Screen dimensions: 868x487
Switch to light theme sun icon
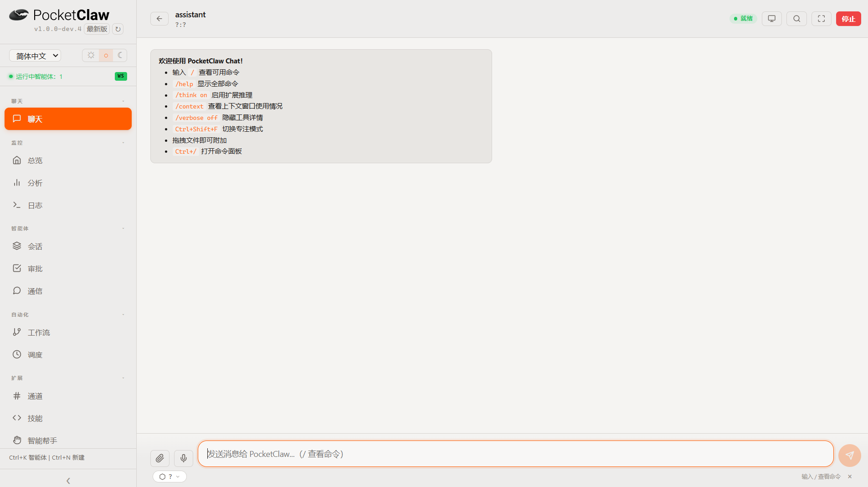(91, 55)
